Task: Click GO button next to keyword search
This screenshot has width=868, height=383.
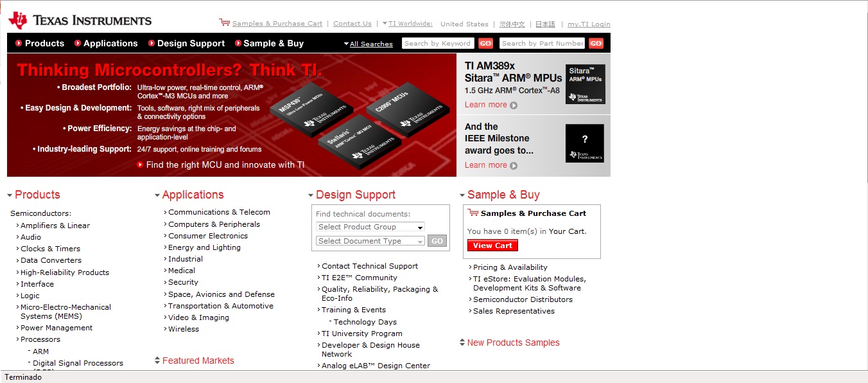Action: click(x=485, y=43)
